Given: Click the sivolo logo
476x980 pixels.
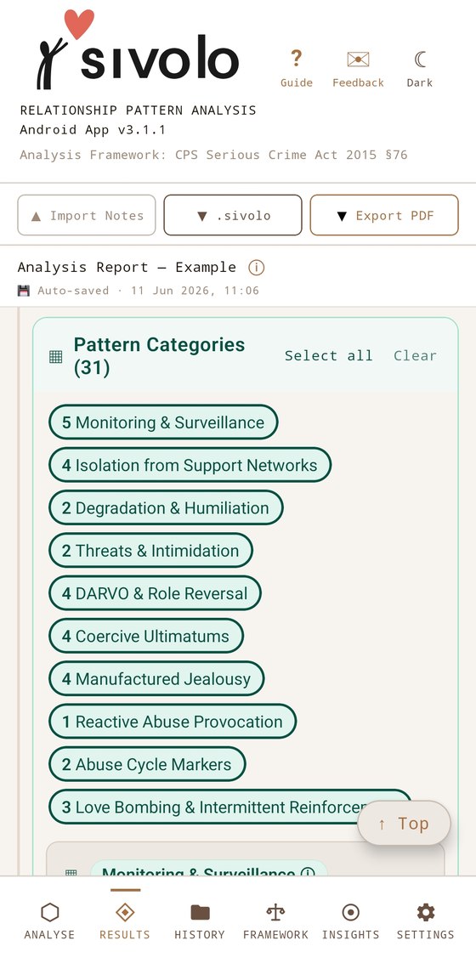Looking at the screenshot, I should coord(137,51).
